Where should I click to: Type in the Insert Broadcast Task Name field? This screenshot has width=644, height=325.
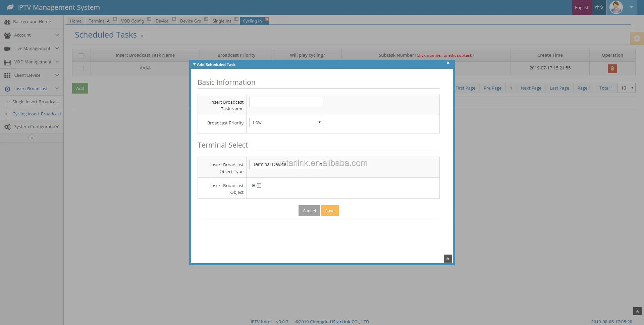pos(285,102)
